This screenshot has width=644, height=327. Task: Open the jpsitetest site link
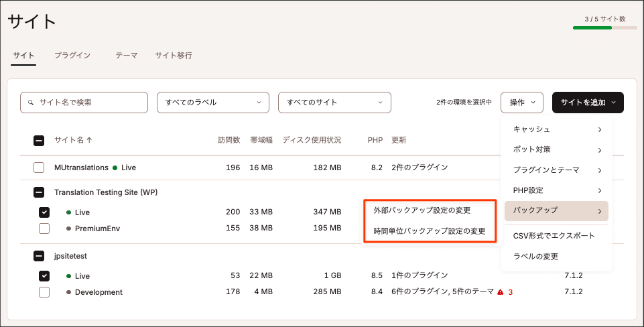coord(70,256)
